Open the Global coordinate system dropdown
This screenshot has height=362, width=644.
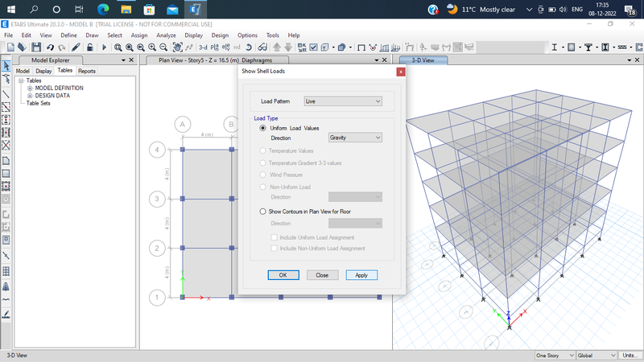coord(597,356)
